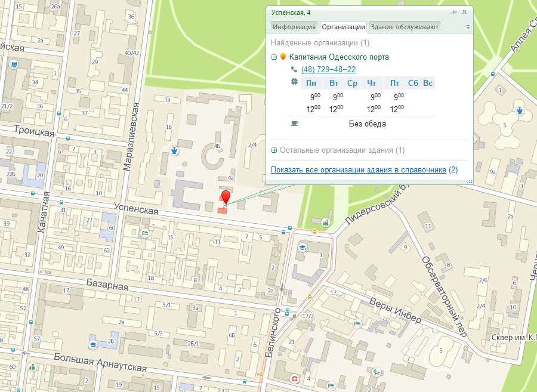Open the organization Капитания Одесского порта
Image resolution: width=537 pixels, height=392 pixels.
pos(339,57)
